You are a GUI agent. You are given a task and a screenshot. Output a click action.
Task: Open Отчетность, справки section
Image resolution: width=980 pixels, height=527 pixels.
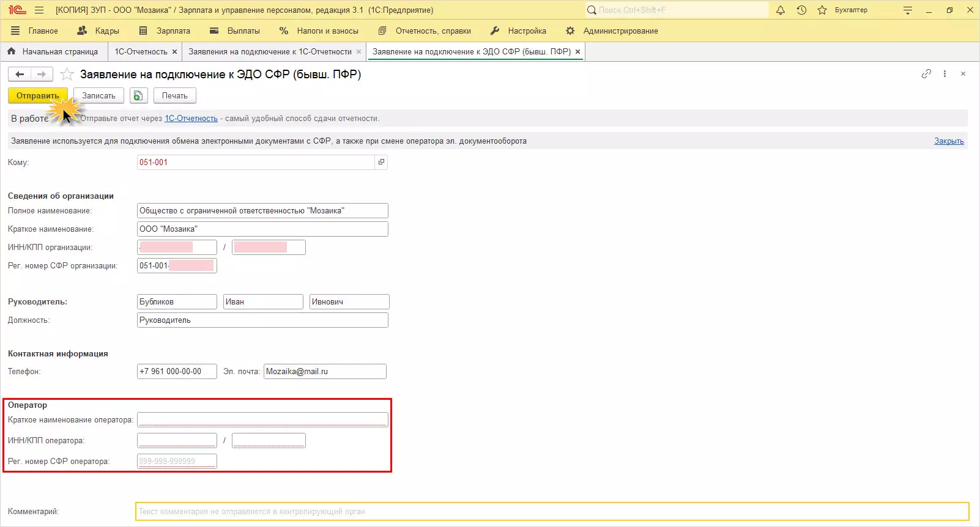click(x=425, y=31)
